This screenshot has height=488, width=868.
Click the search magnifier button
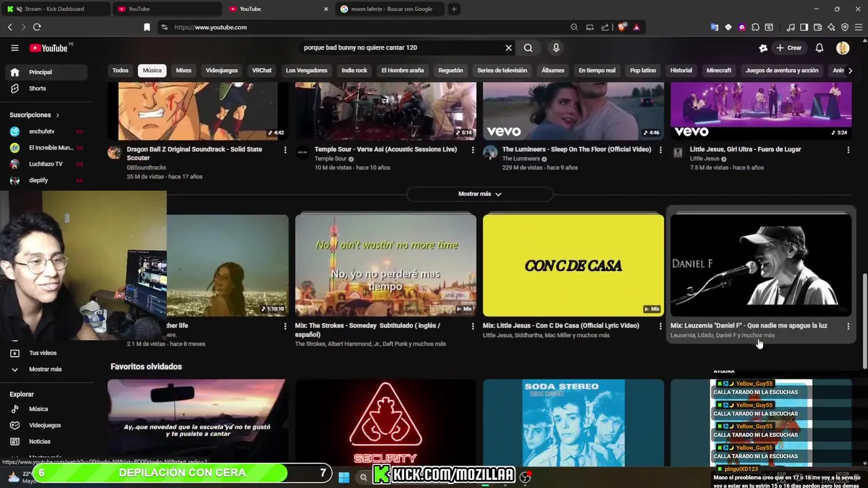(x=528, y=48)
